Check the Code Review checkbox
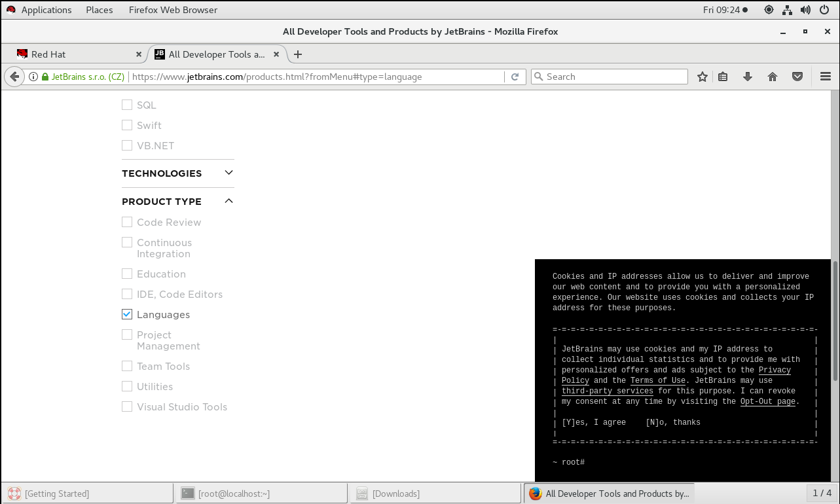840x504 pixels. coord(127,222)
